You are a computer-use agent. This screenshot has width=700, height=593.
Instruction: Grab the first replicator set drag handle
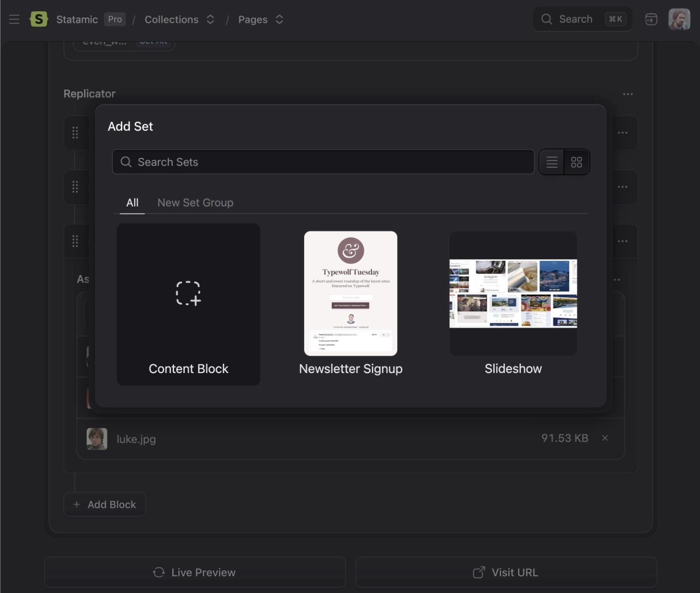click(x=75, y=133)
